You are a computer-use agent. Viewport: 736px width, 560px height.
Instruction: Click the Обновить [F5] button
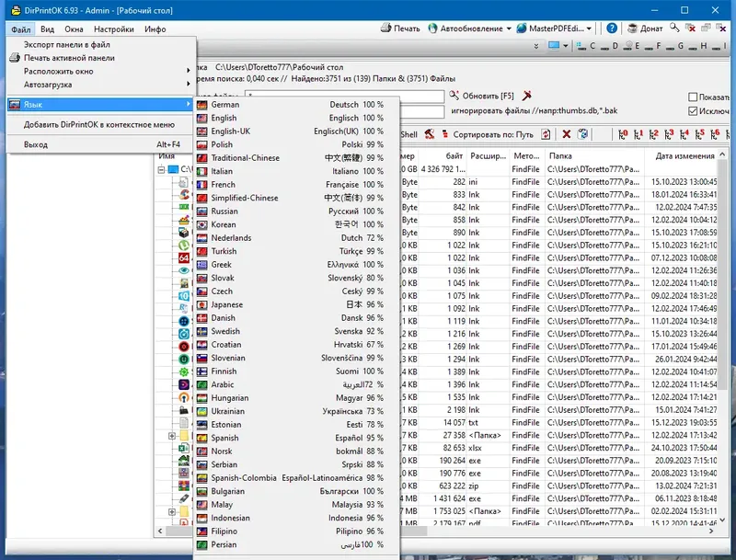click(481, 96)
